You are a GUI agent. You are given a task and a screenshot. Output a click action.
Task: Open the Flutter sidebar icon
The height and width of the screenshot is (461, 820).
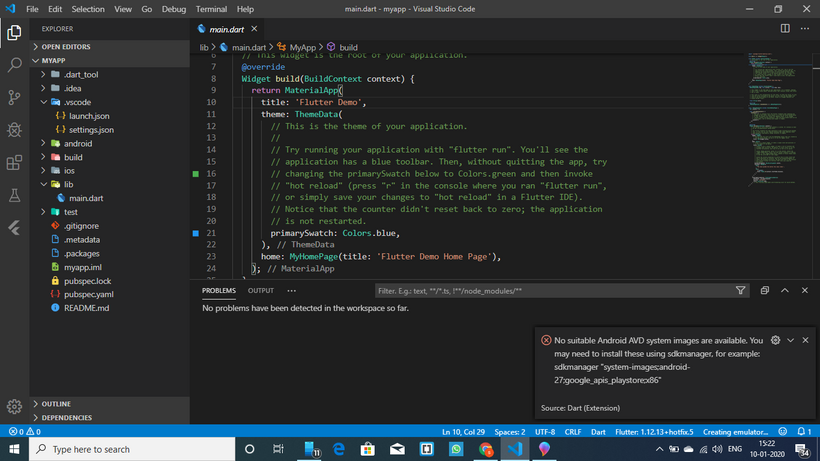[x=14, y=228]
